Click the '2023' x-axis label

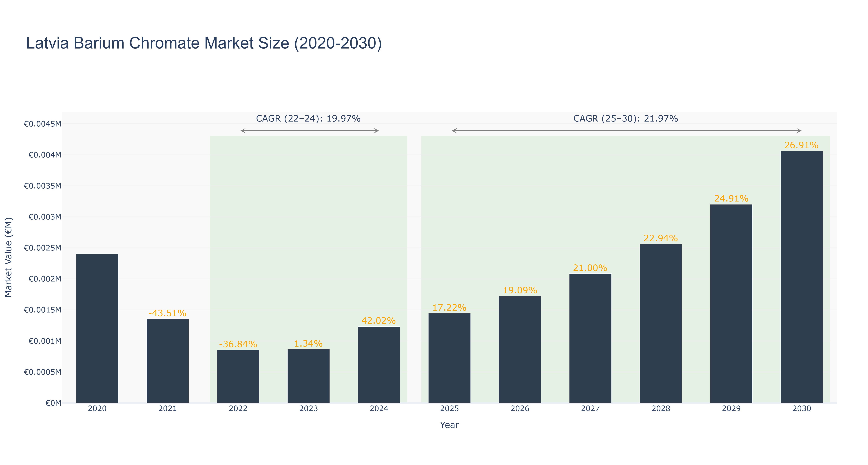point(308,409)
